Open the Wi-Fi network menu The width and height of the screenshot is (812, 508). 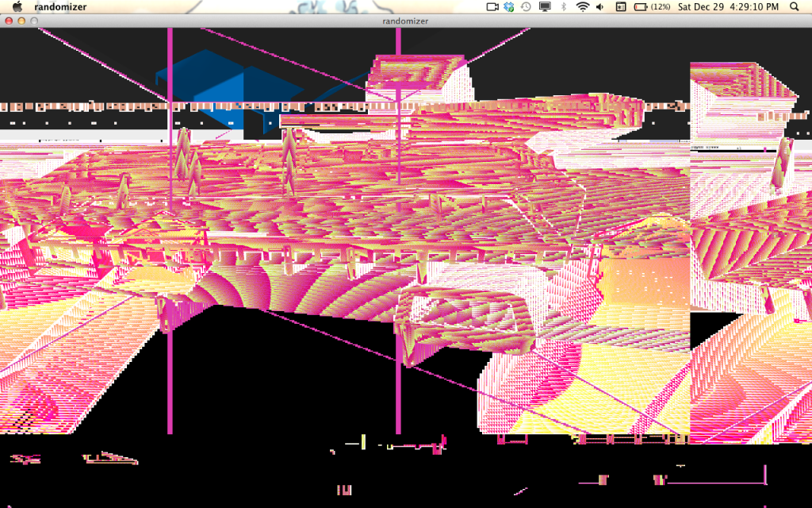(x=583, y=7)
